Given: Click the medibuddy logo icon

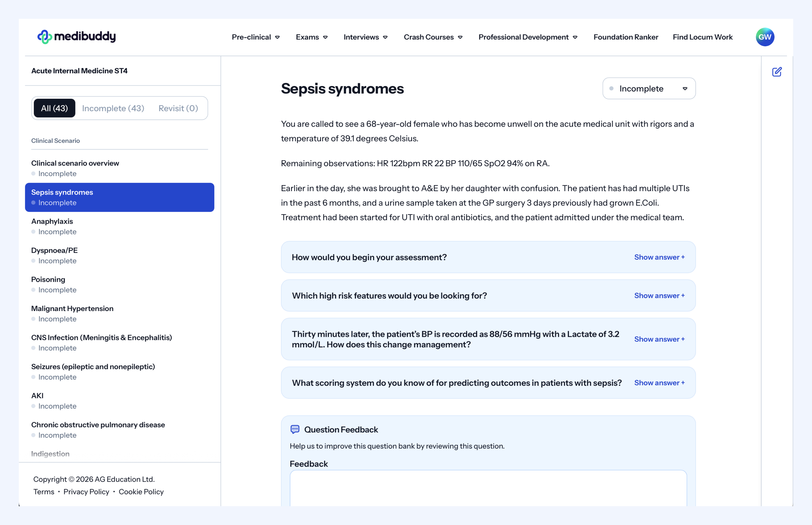Looking at the screenshot, I should point(45,37).
